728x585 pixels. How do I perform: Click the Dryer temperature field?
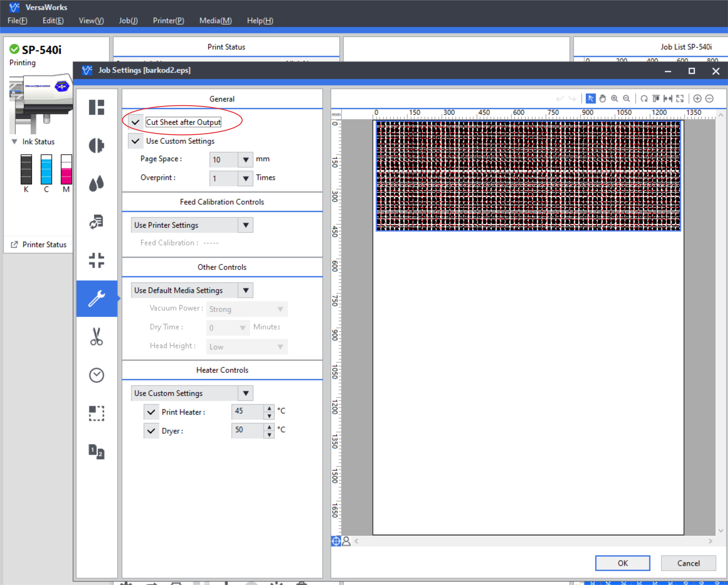(247, 431)
